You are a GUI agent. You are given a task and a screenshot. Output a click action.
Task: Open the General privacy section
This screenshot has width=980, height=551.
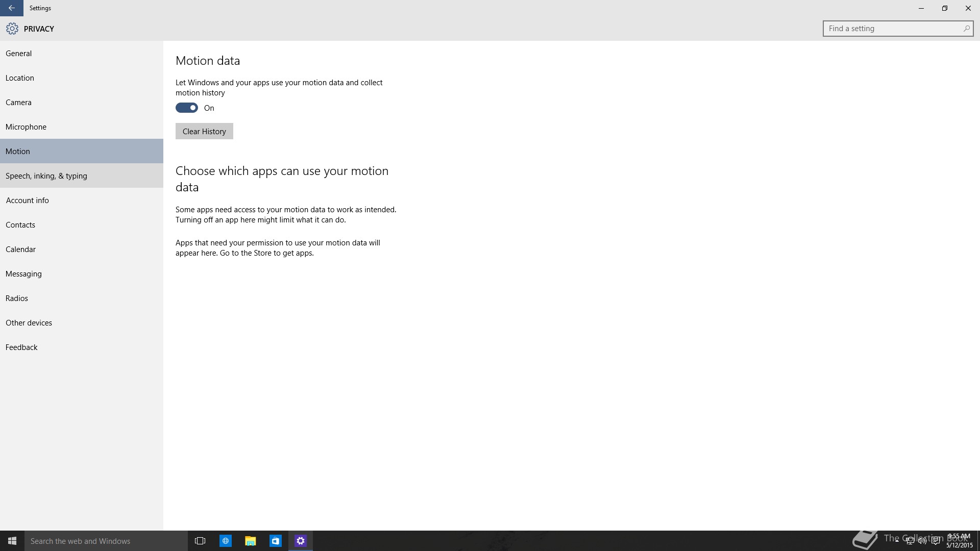coord(82,53)
